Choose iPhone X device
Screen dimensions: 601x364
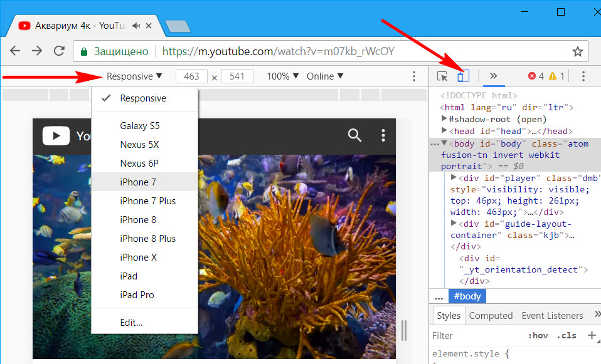(144, 257)
